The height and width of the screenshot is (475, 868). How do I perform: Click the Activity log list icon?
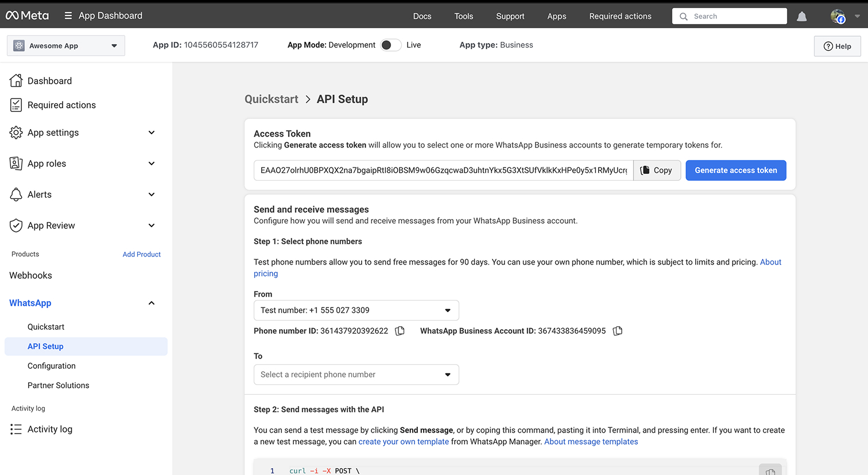[x=16, y=429]
